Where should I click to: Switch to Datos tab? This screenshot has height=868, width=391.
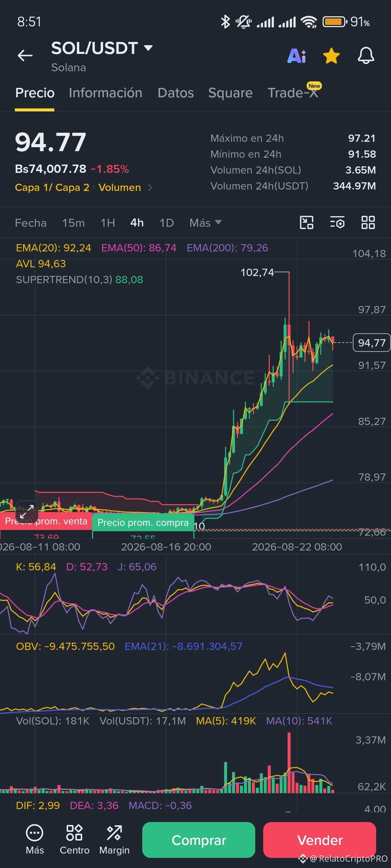[x=176, y=93]
